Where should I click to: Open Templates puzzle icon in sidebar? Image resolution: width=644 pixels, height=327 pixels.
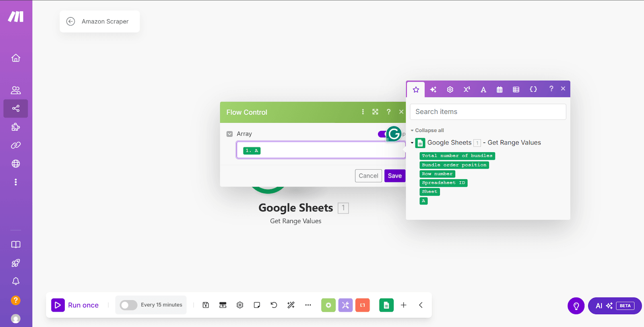coord(16,127)
